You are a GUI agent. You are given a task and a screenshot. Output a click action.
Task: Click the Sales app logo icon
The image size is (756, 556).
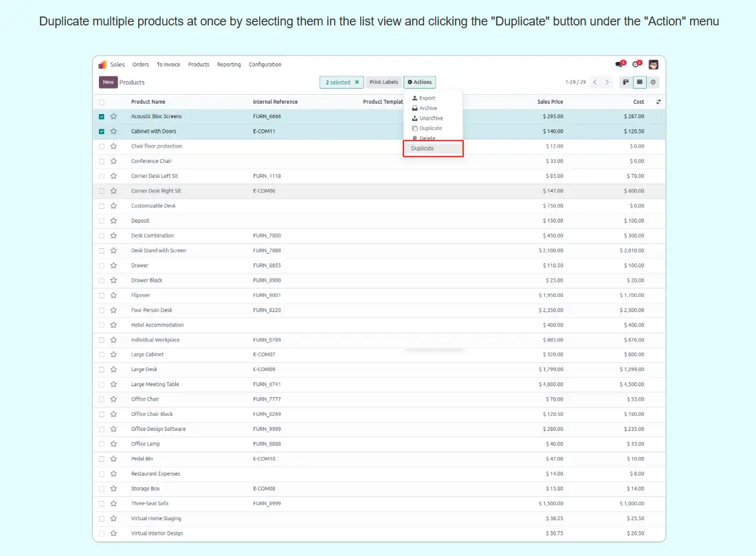coord(102,65)
